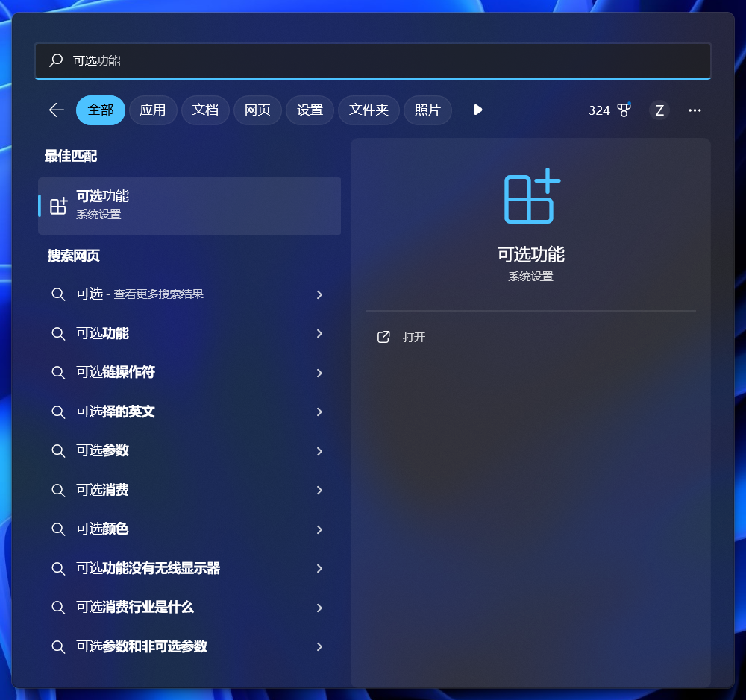Select the 全部 filter tab
The image size is (746, 700).
[101, 110]
